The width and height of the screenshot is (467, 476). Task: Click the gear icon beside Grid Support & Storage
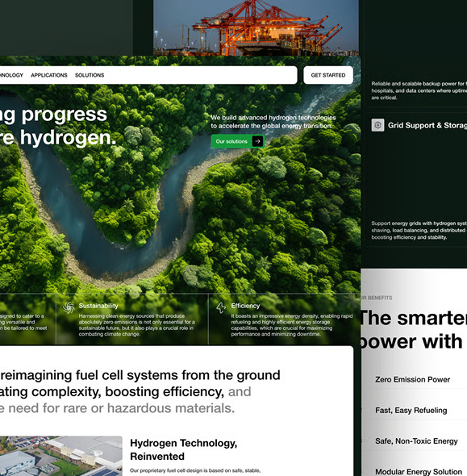pyautogui.click(x=377, y=125)
